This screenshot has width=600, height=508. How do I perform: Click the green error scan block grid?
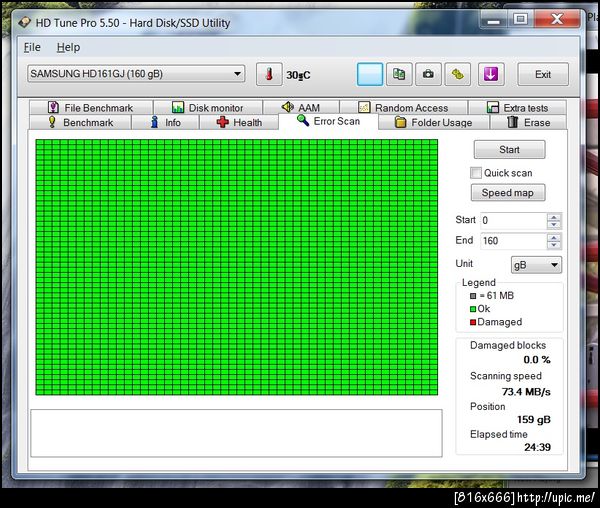click(236, 267)
